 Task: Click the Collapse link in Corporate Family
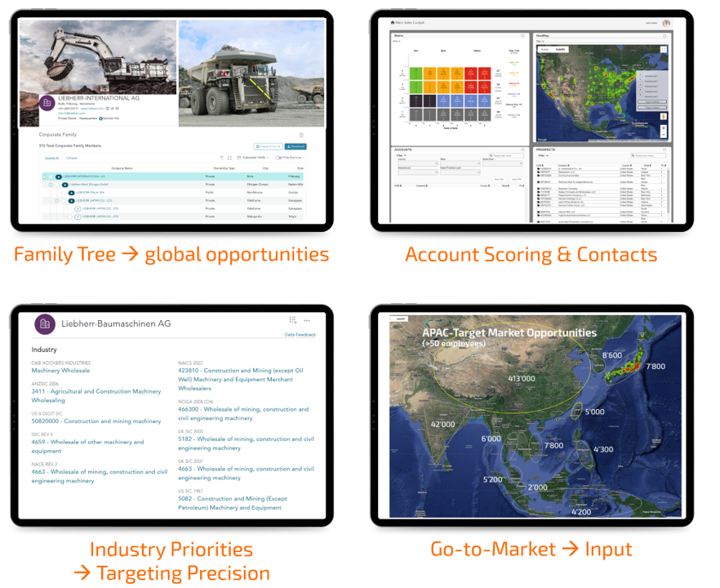click(x=72, y=158)
